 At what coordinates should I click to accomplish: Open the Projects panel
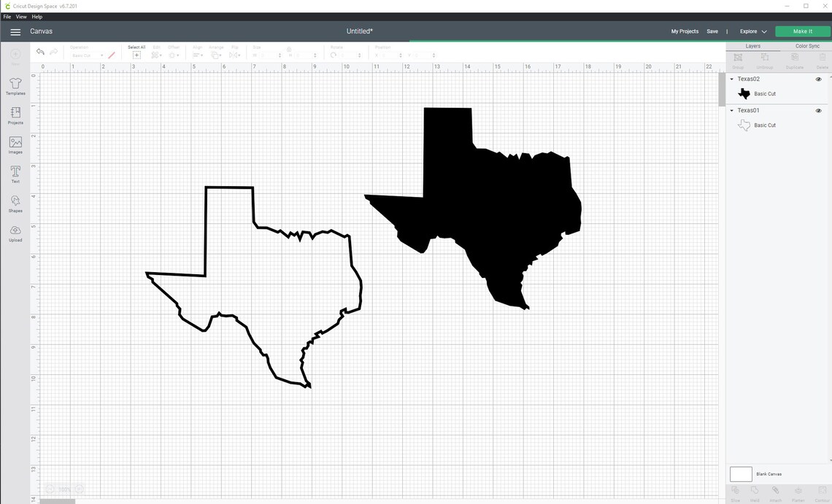15,117
